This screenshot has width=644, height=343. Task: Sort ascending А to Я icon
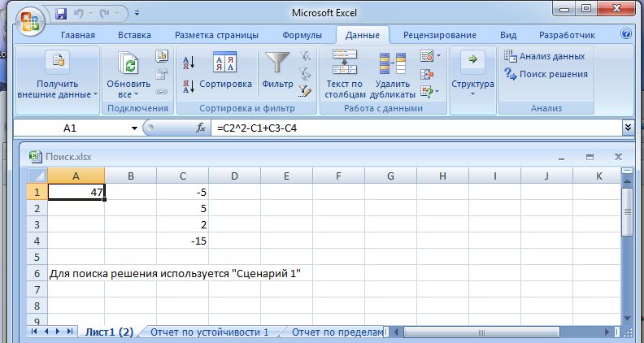click(188, 63)
